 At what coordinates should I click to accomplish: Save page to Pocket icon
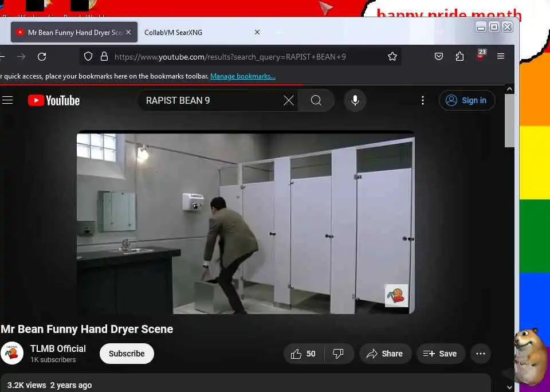pyautogui.click(x=438, y=56)
